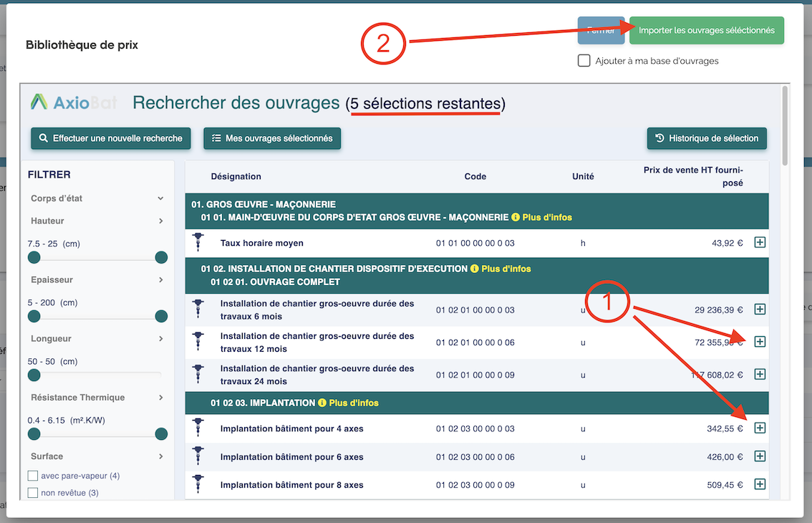812x523 pixels.
Task: Expand the 'Corps d'état' filter
Action: click(160, 198)
